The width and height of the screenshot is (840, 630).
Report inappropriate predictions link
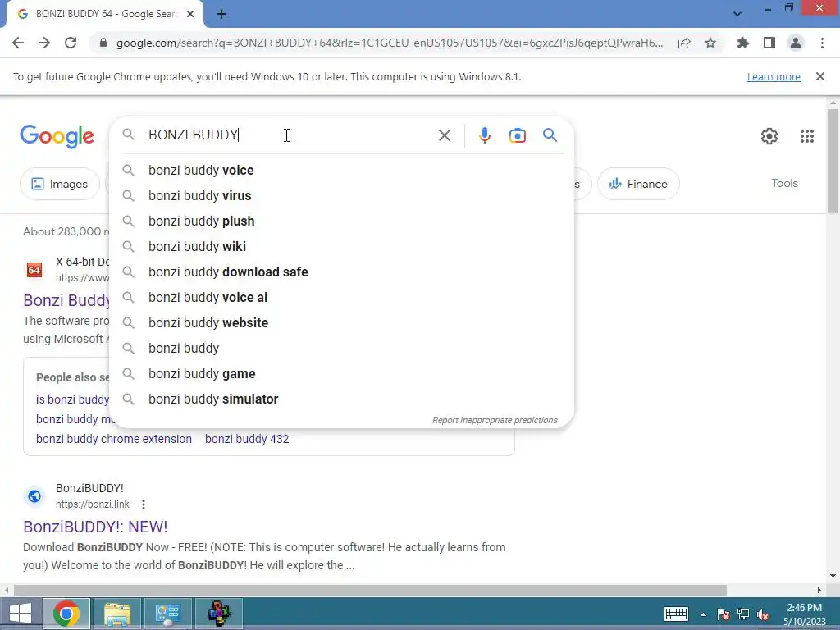pyautogui.click(x=495, y=420)
